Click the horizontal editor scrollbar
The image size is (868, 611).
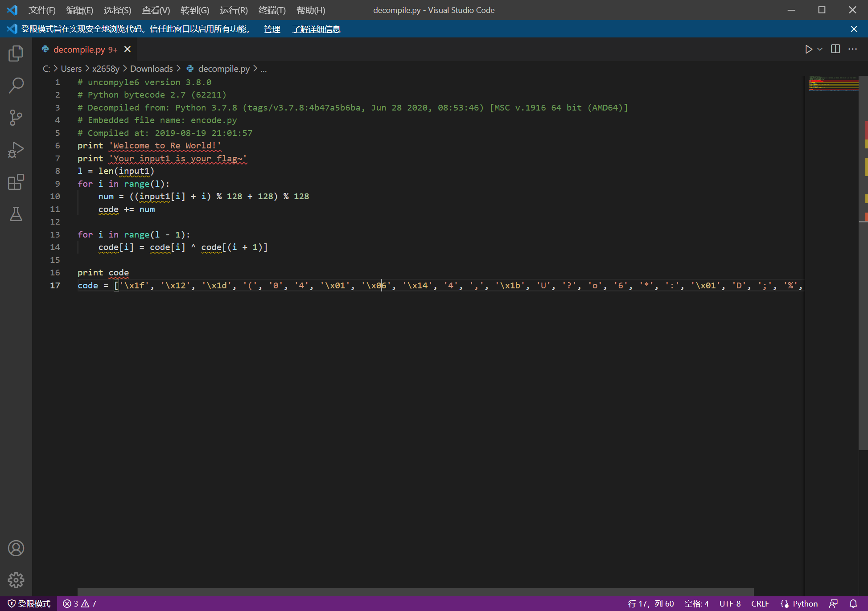pos(415,592)
